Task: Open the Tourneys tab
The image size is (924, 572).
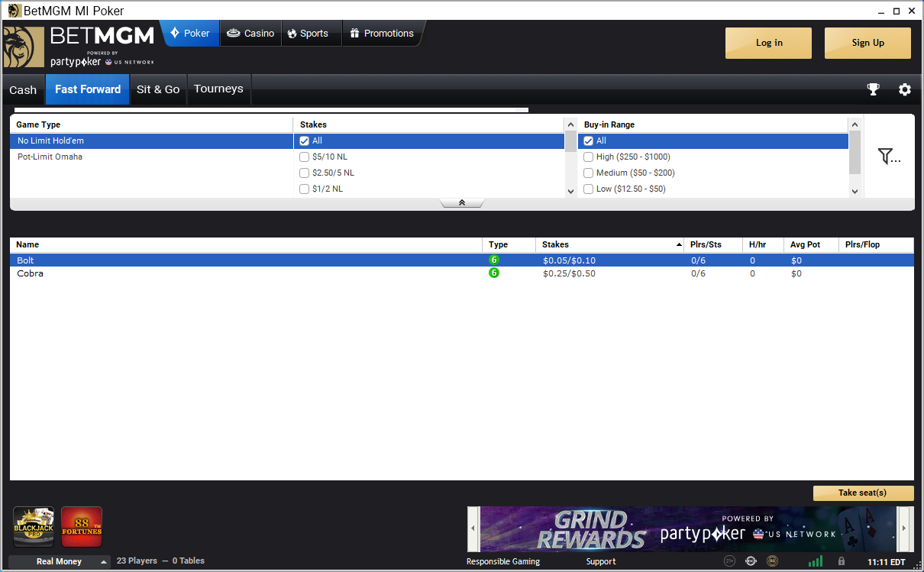Action: point(218,89)
